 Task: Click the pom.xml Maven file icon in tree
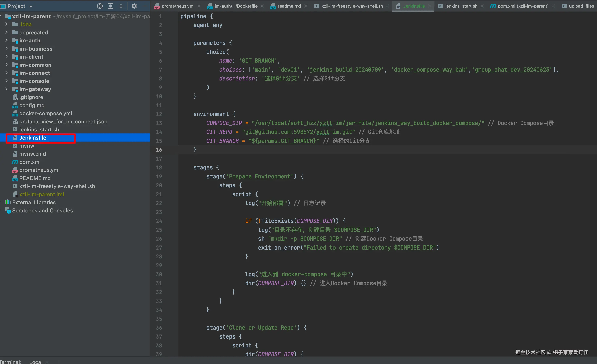pos(15,162)
